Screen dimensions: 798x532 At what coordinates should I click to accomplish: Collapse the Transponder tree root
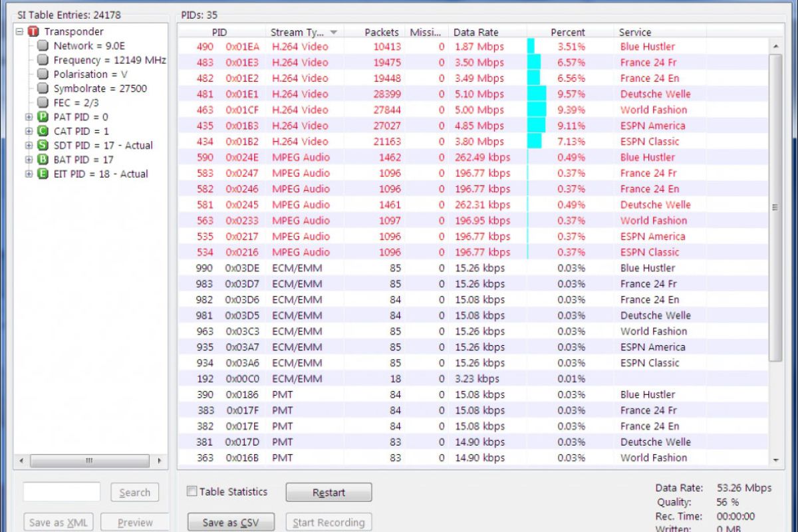tap(19, 31)
